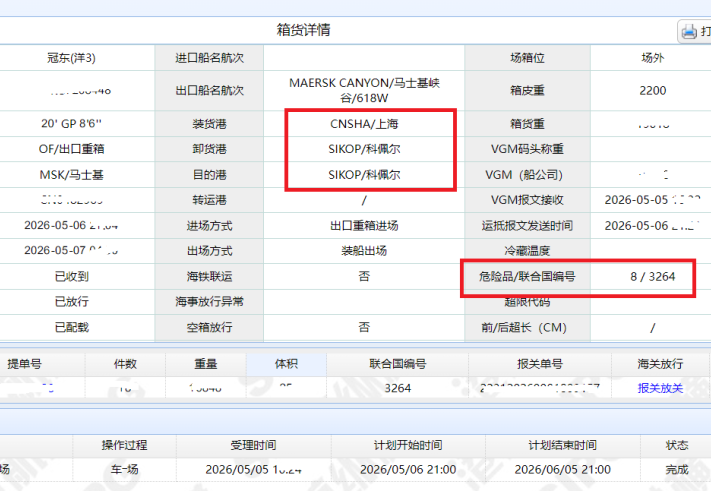The height and width of the screenshot is (491, 711).
Task: Click the 卸货港 label
Action: (x=209, y=149)
